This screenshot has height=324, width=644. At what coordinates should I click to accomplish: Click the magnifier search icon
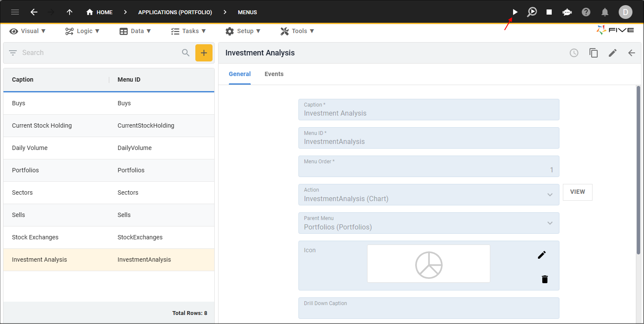185,52
